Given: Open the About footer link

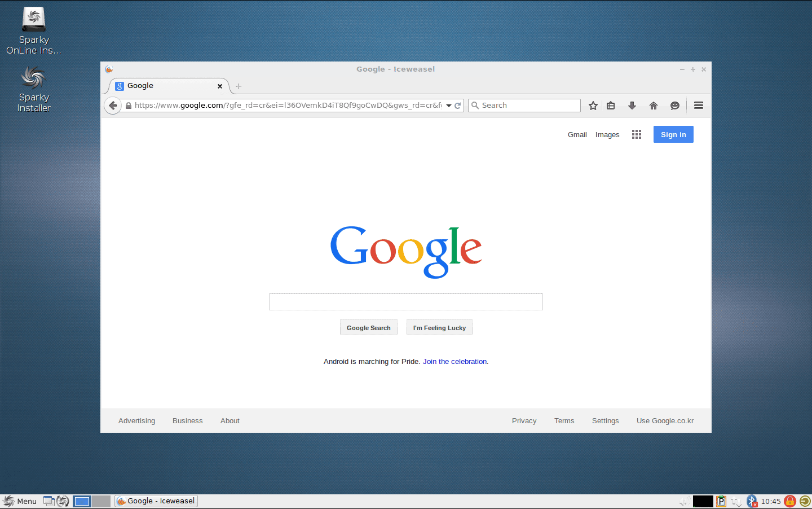Looking at the screenshot, I should 230,421.
